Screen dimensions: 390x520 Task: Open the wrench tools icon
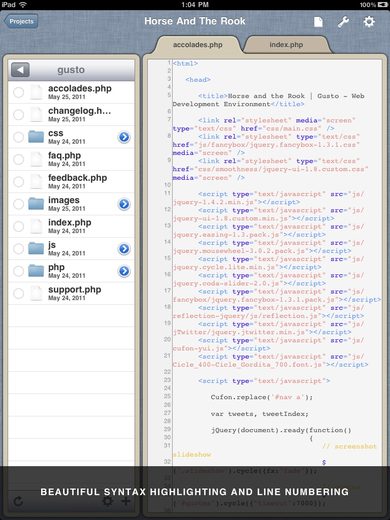click(343, 22)
